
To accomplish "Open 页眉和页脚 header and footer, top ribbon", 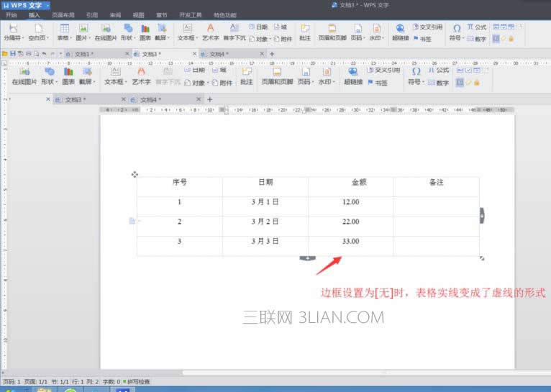I will pyautogui.click(x=332, y=32).
